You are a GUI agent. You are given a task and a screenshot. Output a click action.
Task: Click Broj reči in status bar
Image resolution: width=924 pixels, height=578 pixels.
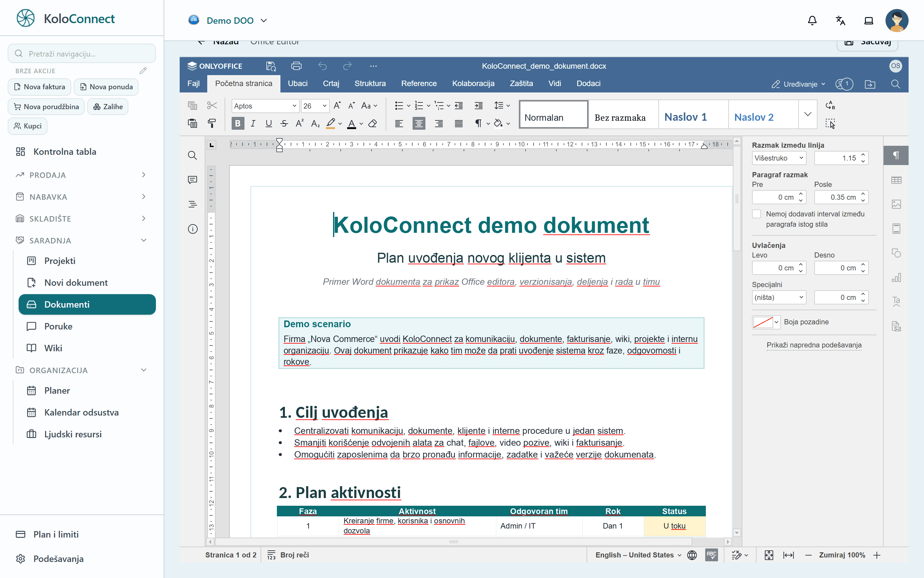click(288, 555)
